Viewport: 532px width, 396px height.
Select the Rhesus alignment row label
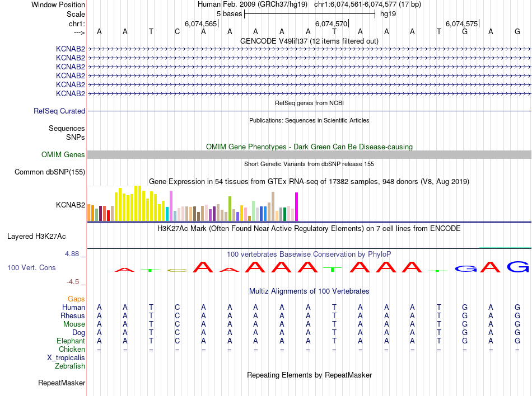click(x=73, y=315)
